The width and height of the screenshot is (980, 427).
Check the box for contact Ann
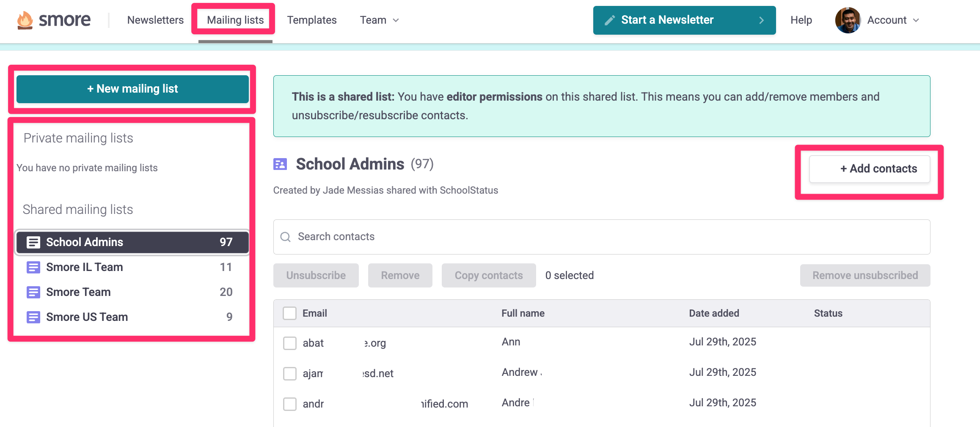pyautogui.click(x=290, y=343)
